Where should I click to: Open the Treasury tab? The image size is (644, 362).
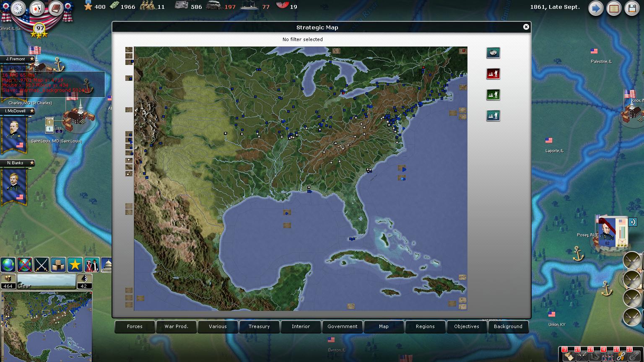tap(259, 326)
